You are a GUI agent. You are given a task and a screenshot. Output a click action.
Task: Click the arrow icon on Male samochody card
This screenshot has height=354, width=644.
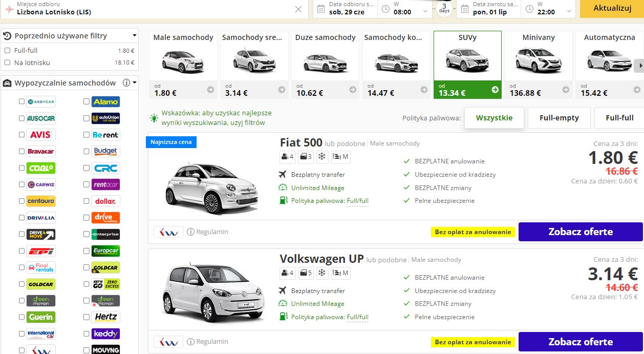(x=210, y=90)
